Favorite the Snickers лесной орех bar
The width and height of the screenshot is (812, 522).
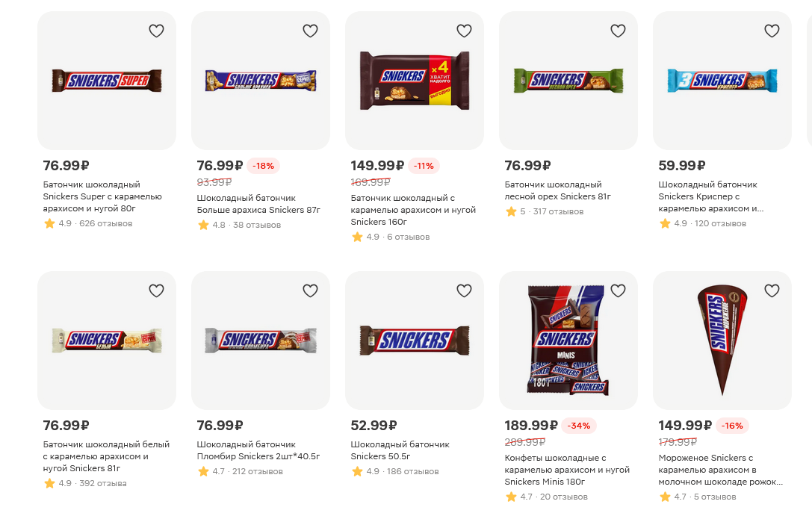coord(618,31)
